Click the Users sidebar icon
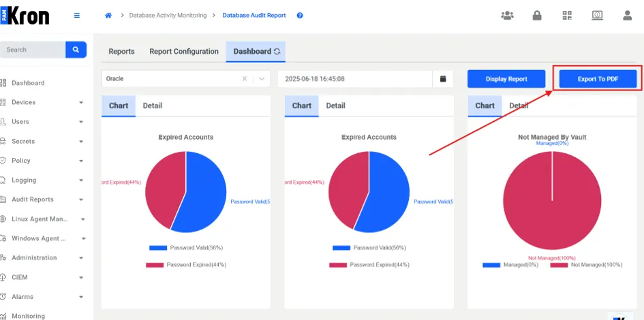The height and width of the screenshot is (320, 644). (3, 121)
